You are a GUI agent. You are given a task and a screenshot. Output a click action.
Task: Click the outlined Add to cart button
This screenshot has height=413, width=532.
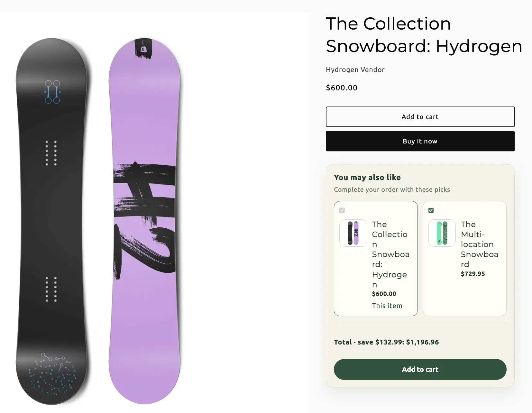click(x=420, y=117)
